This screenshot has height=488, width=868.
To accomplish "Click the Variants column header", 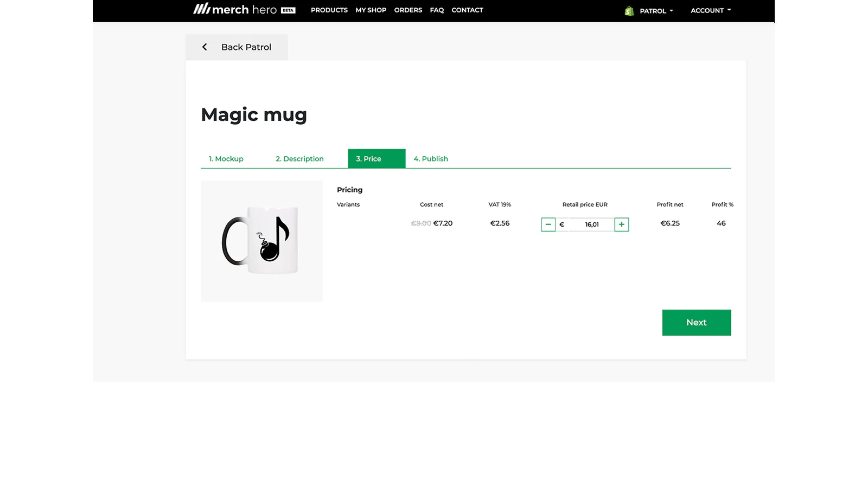I will [348, 204].
